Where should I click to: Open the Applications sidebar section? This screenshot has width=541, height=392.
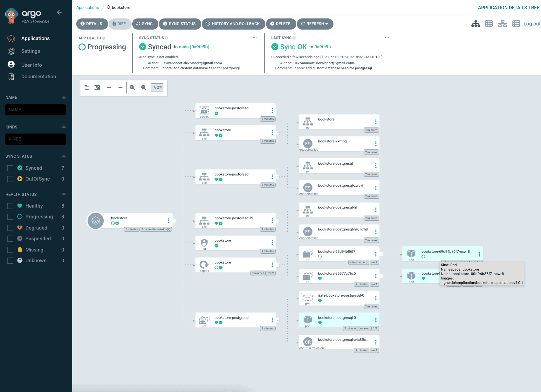coord(35,38)
